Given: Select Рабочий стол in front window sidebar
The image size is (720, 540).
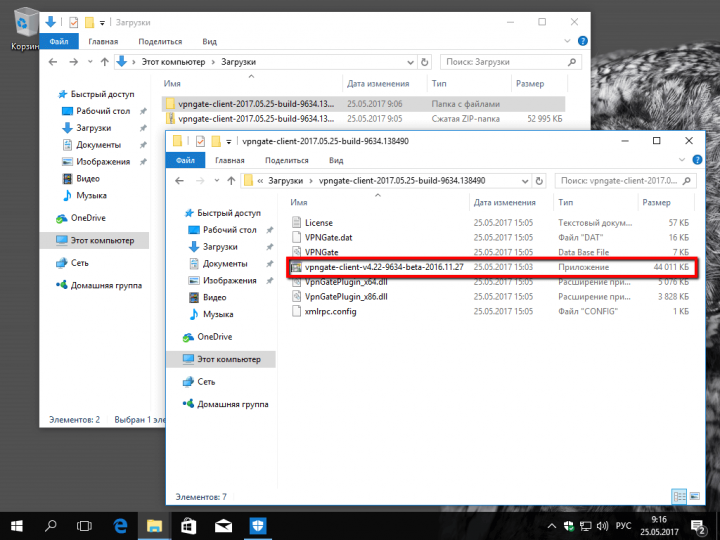Looking at the screenshot, I should click(x=230, y=230).
